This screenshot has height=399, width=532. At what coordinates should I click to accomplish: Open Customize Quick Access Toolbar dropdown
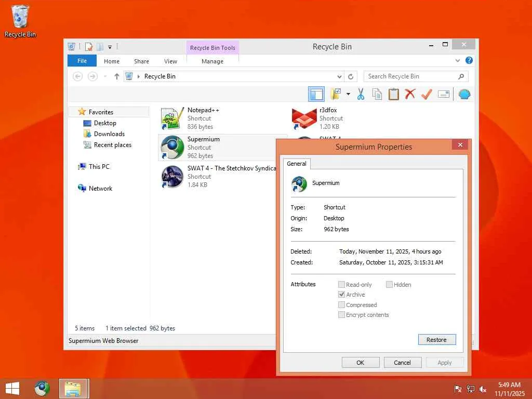point(110,47)
